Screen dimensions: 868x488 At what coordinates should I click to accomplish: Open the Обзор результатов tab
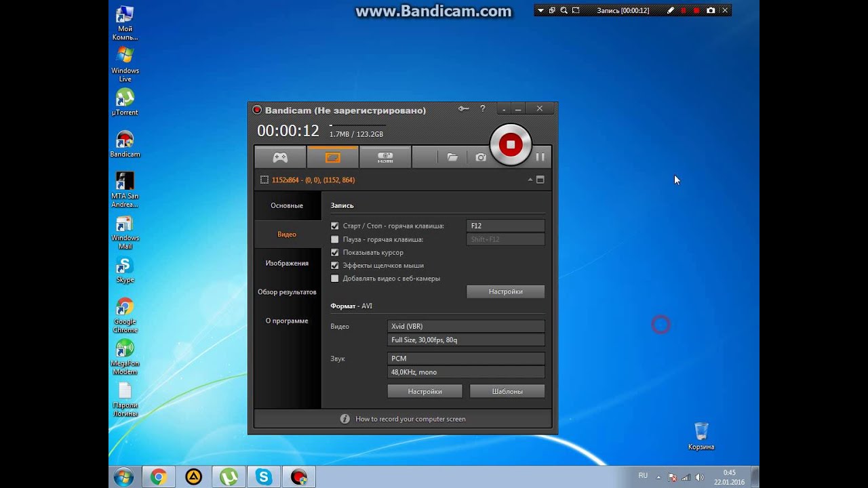pos(287,292)
